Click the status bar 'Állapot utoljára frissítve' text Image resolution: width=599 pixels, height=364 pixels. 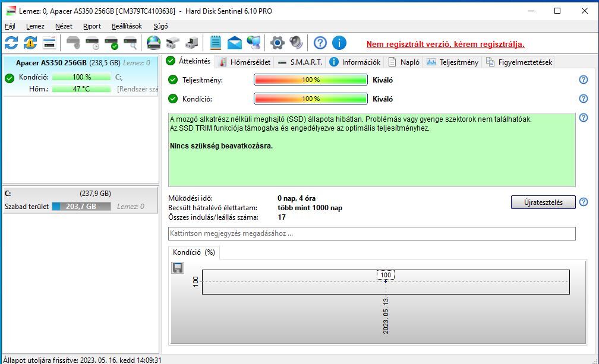point(82,360)
